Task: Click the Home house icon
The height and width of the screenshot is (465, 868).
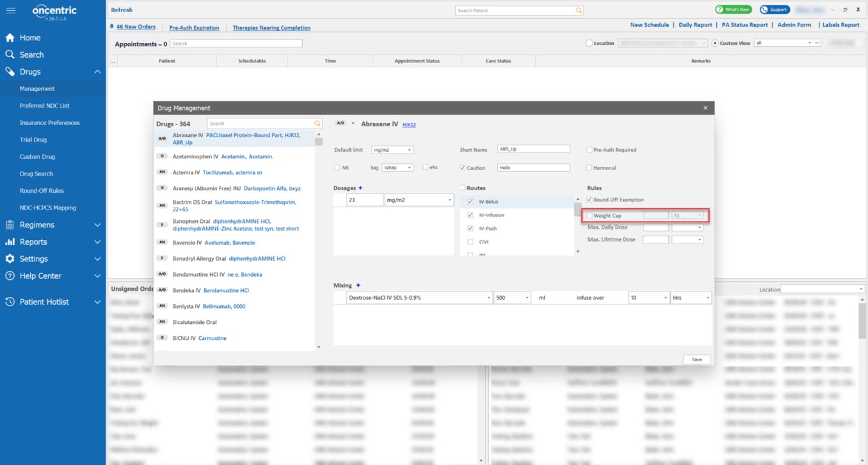Action: tap(10, 38)
